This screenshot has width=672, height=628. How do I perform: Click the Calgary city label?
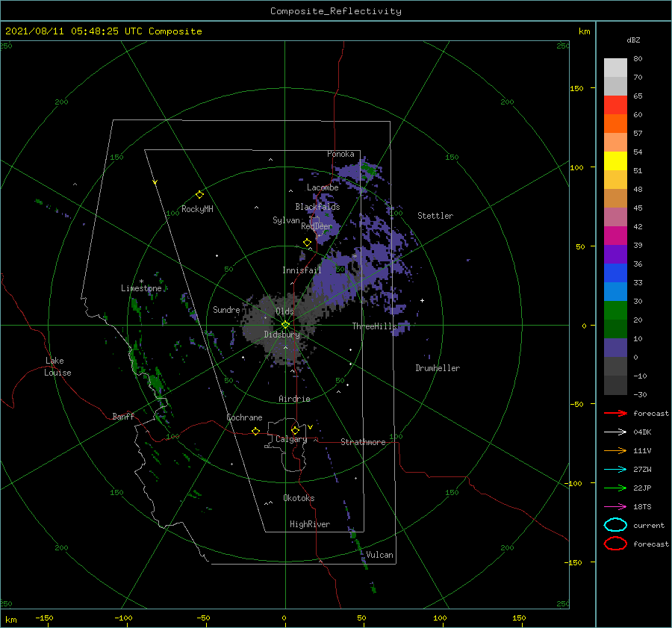(291, 439)
